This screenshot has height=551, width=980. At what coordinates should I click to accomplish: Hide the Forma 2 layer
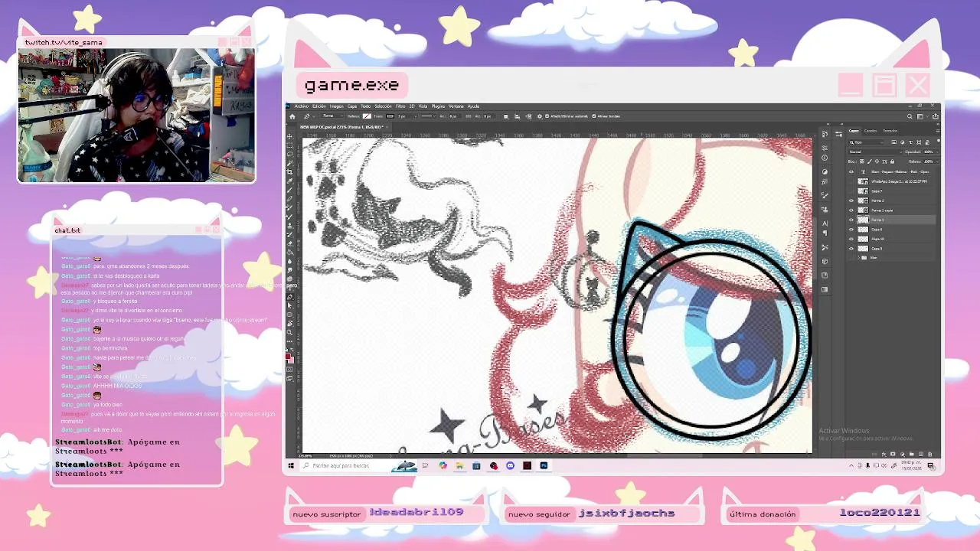click(851, 201)
